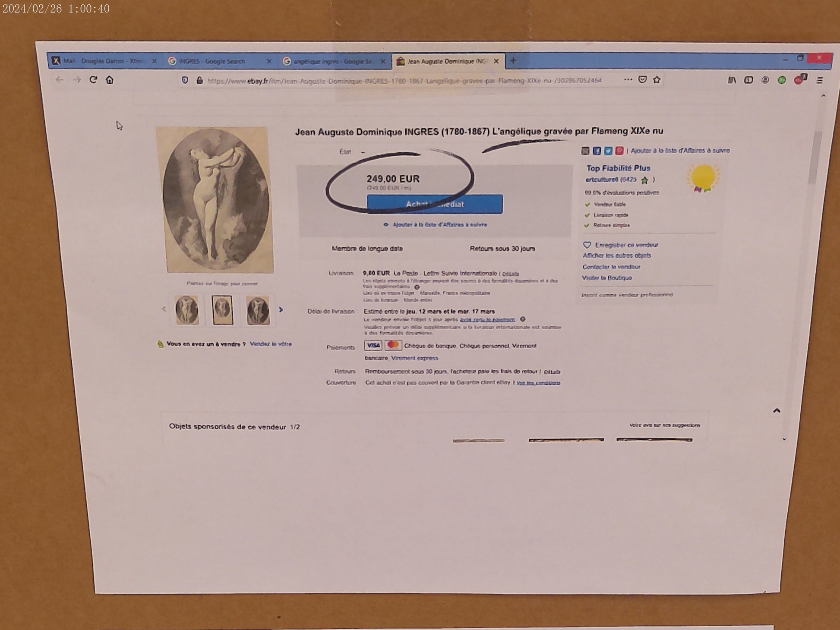Bookmark this page with star icon
Viewport: 840px width, 630px height.
[x=657, y=79]
